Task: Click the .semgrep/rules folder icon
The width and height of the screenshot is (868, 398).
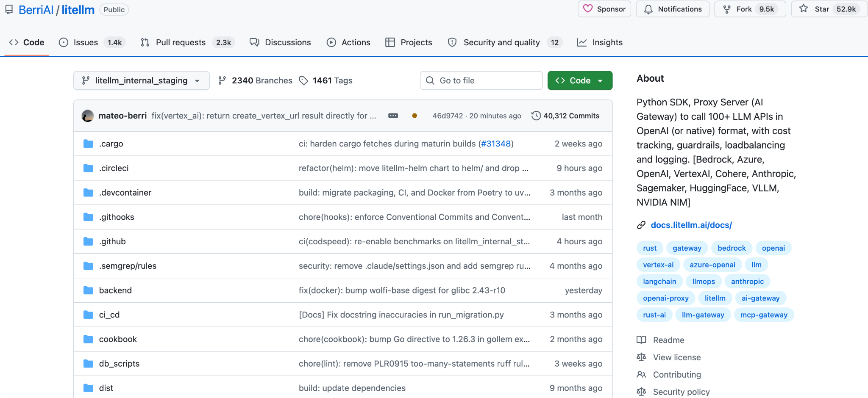Action: [x=88, y=266]
